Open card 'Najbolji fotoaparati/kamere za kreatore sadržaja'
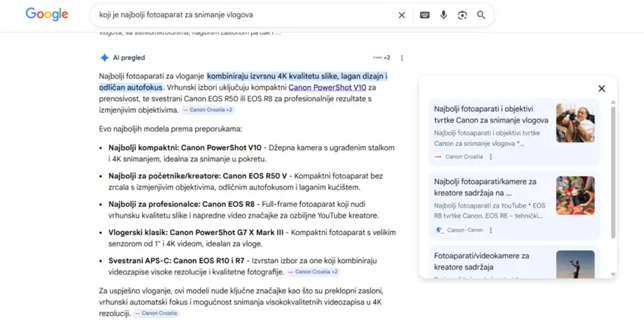The width and height of the screenshot is (644, 324). [514, 205]
